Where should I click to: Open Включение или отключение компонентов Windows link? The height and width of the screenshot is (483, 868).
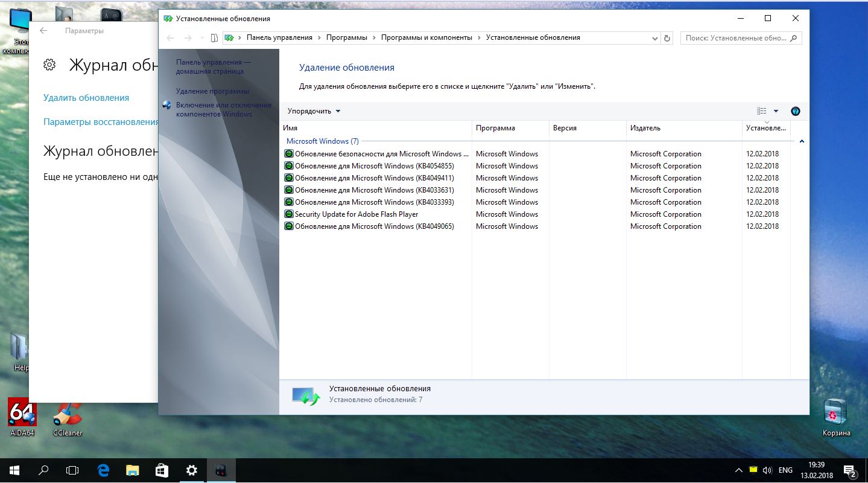tap(224, 109)
